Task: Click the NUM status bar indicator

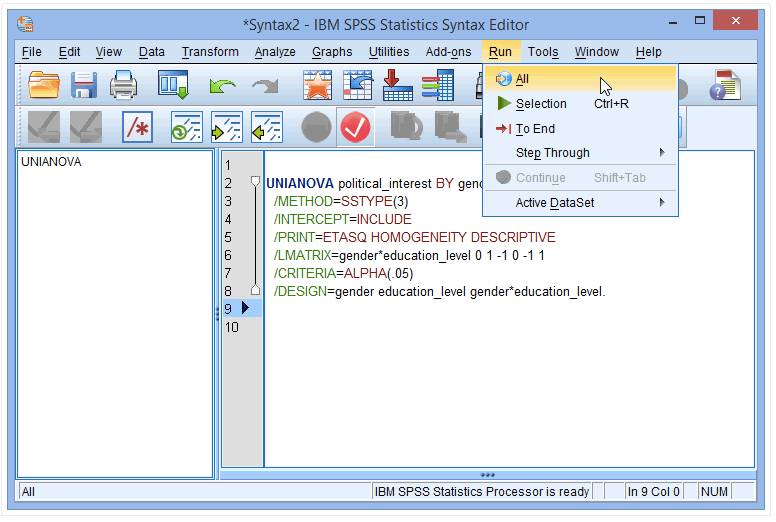Action: click(714, 491)
